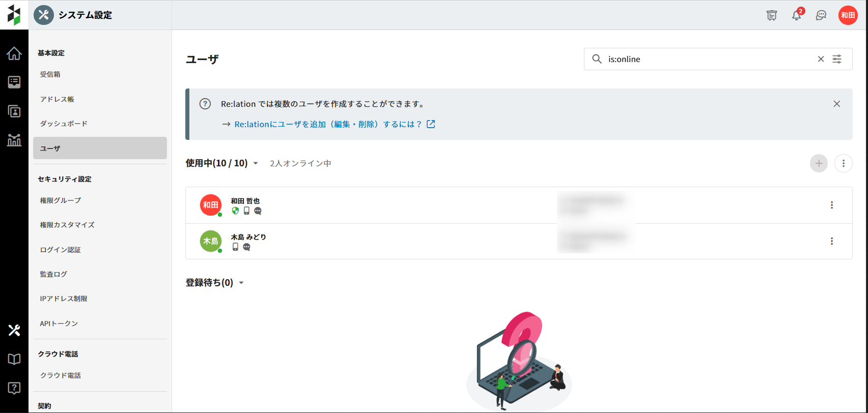Select 権限グループ in settings menu

tap(61, 200)
